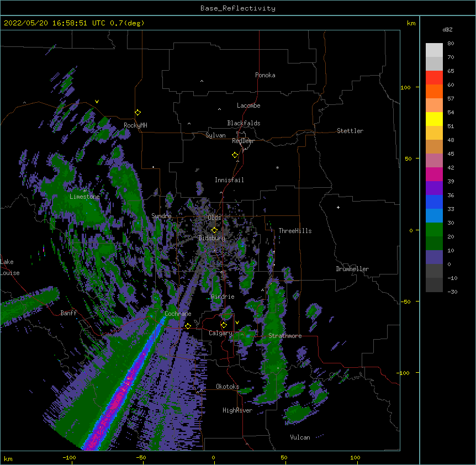The image size is (476, 465).
Task: Click the white asterisk marker above Limestone label
Action: click(x=84, y=191)
